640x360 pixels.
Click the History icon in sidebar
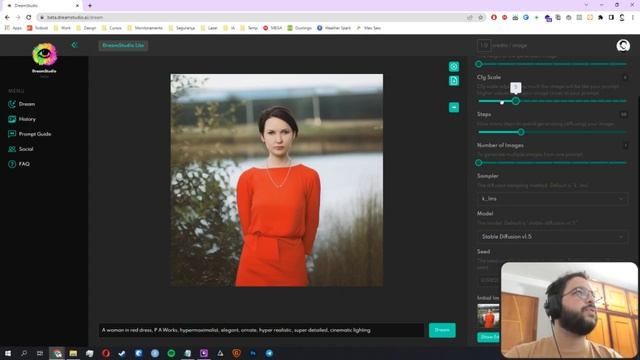point(12,119)
